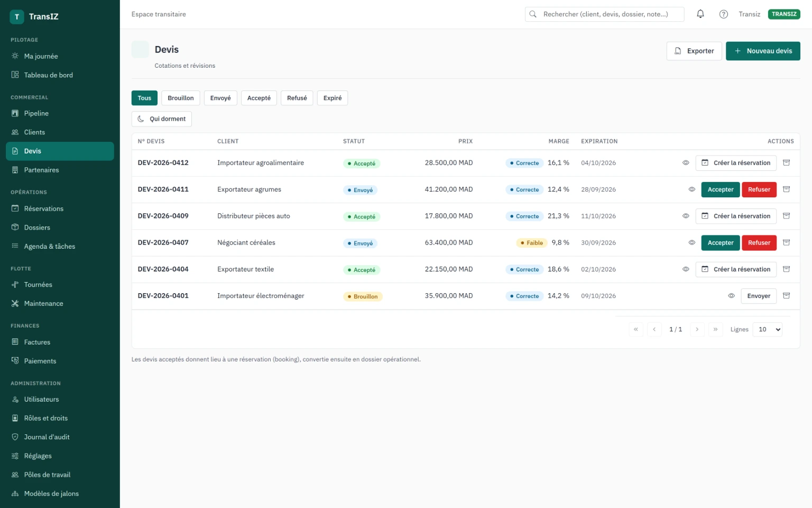Archive quote DEV-2026-0401
Screen dimensions: 812x508
[x=787, y=296]
